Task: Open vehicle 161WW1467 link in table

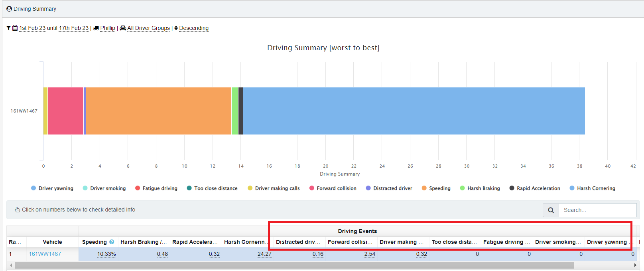Action: (45, 254)
